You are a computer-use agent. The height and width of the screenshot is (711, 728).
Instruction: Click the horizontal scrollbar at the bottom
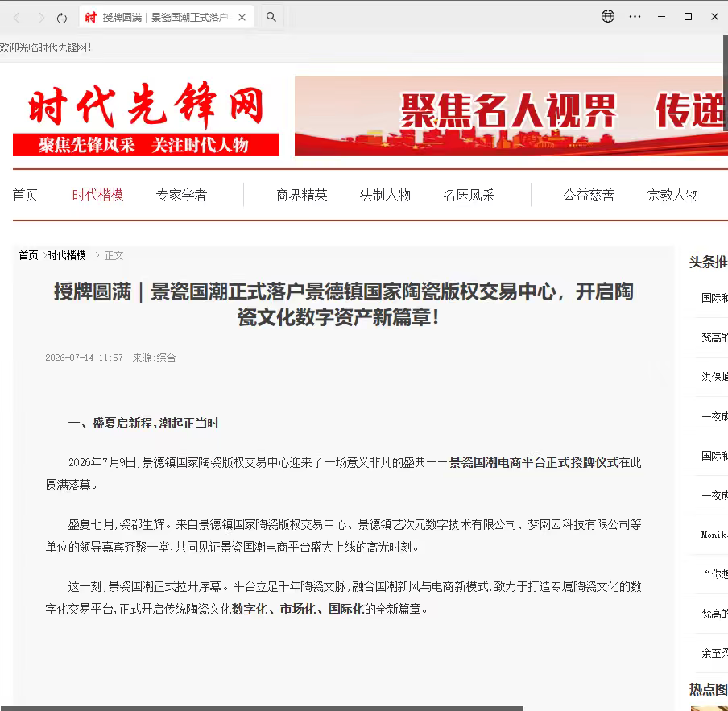(262, 709)
